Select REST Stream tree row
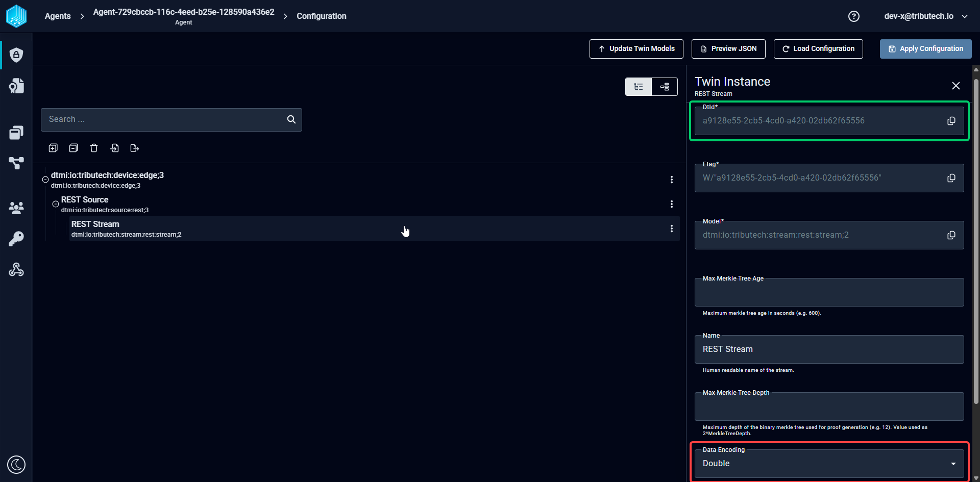 coord(374,229)
